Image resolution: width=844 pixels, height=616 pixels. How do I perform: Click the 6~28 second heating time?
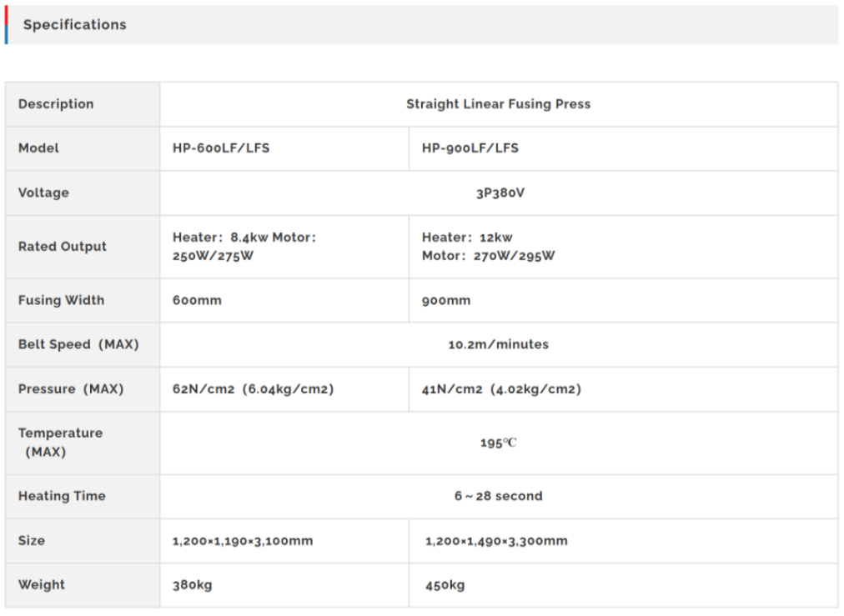498,496
